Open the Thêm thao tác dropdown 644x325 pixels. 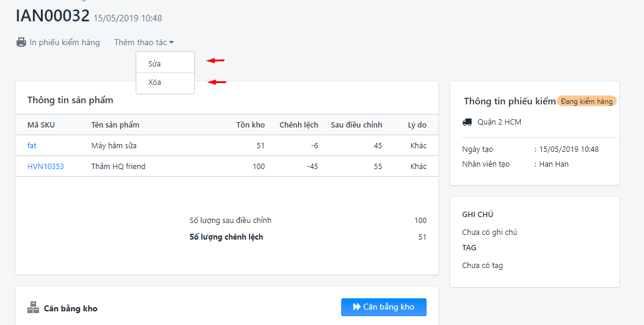144,42
